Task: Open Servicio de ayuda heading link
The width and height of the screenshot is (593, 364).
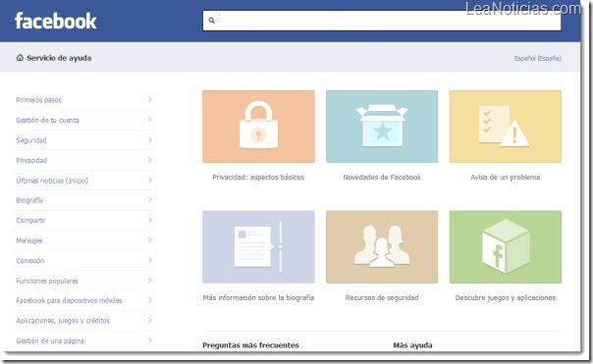Action: (x=59, y=58)
